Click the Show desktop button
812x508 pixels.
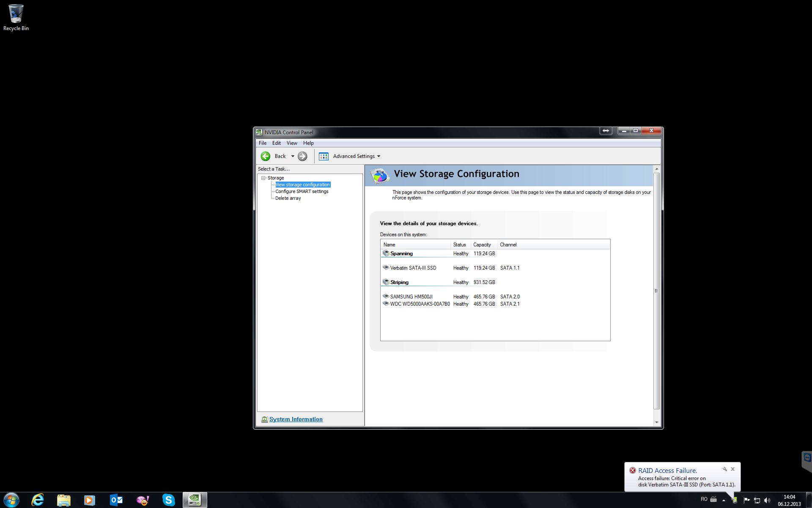809,500
